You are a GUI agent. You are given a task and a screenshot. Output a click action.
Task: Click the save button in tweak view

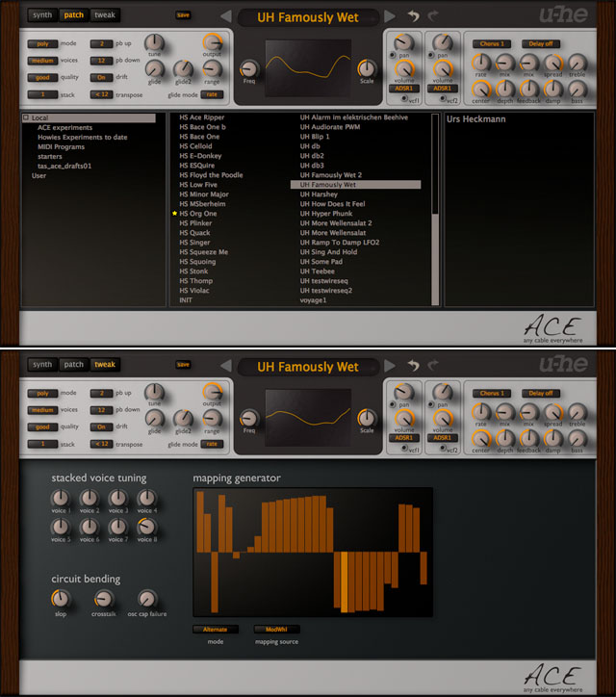point(183,365)
